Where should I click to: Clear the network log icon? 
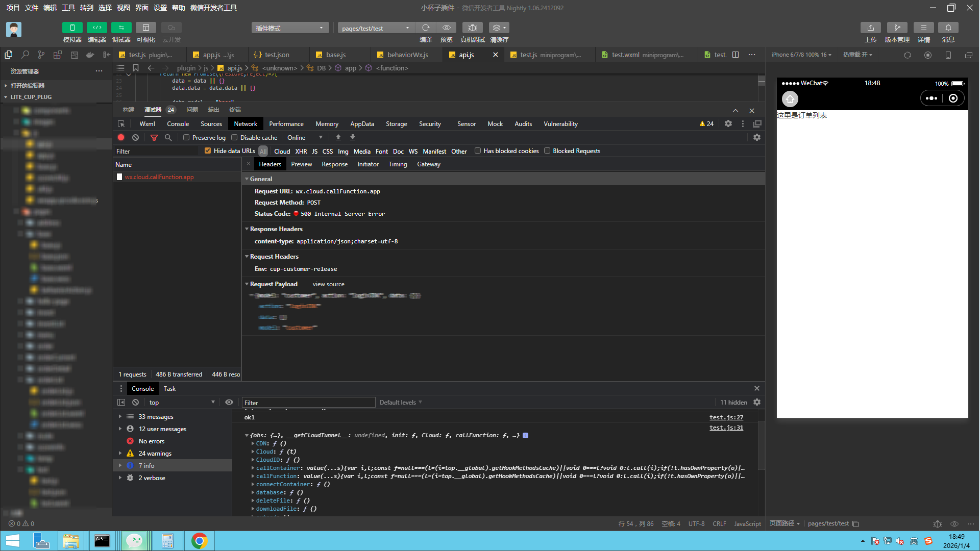click(135, 138)
